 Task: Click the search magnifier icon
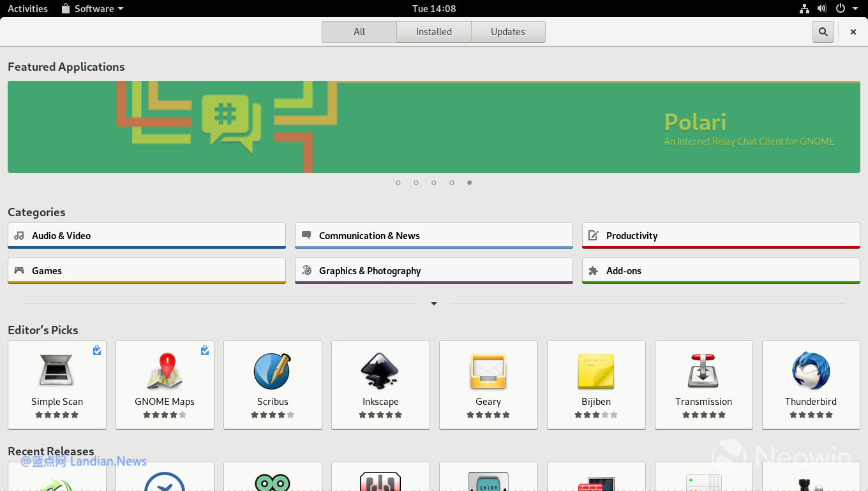(x=823, y=32)
